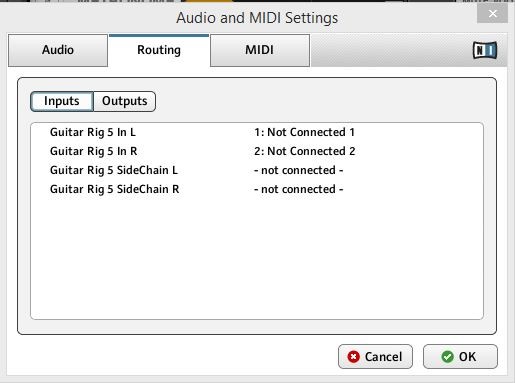This screenshot has width=515, height=383.
Task: Toggle to the Outputs routing view
Action: click(125, 101)
